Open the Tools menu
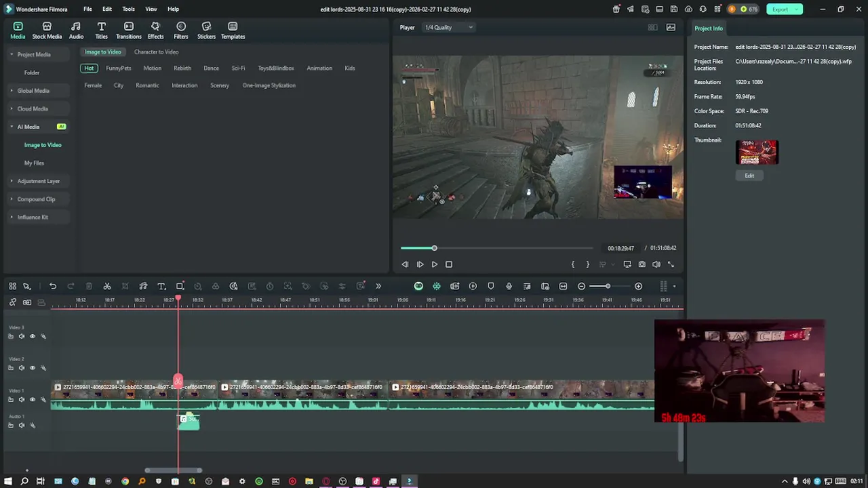Viewport: 868px width, 488px height. (129, 9)
